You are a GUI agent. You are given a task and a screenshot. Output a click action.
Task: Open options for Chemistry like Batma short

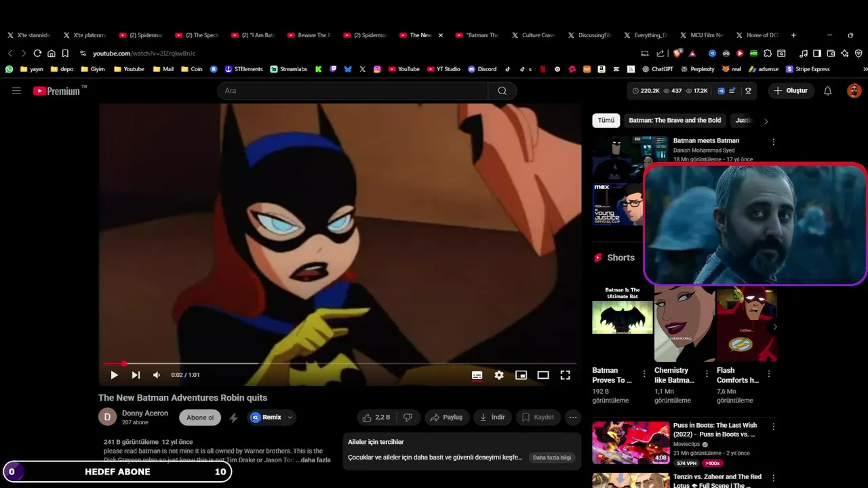pos(707,373)
